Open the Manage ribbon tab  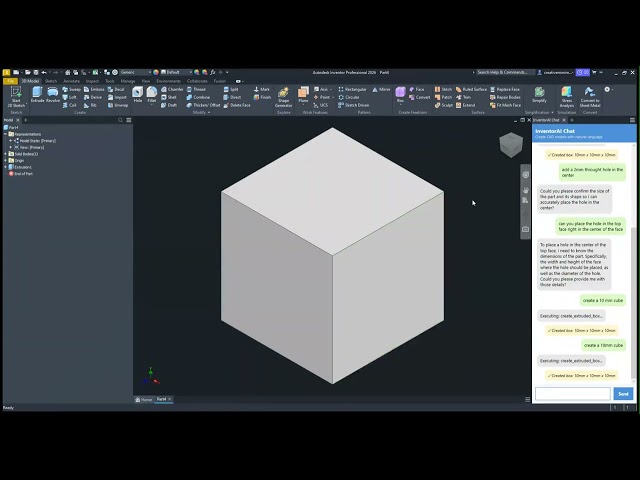pyautogui.click(x=127, y=81)
